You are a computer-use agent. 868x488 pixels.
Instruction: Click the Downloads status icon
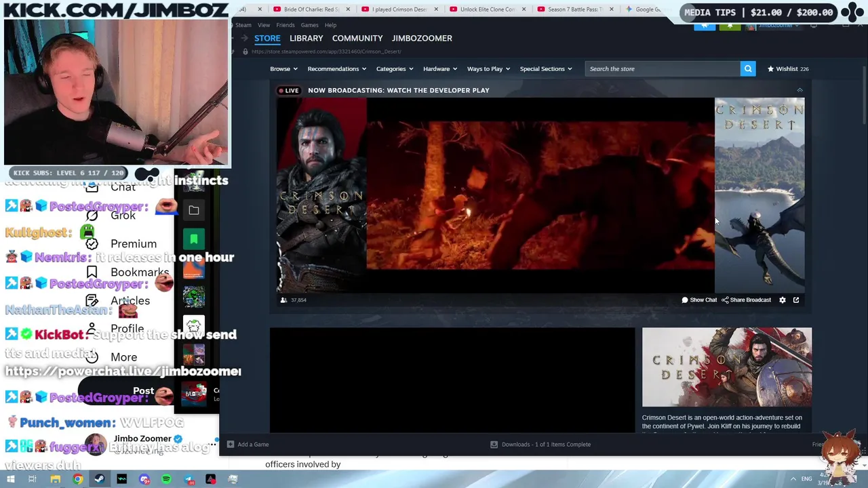pos(494,444)
